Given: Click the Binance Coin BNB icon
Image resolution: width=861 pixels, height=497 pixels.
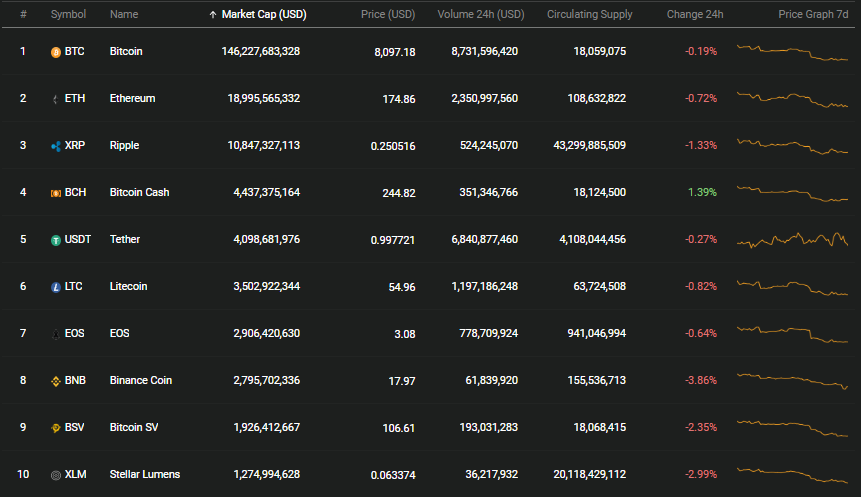Looking at the screenshot, I should [55, 381].
